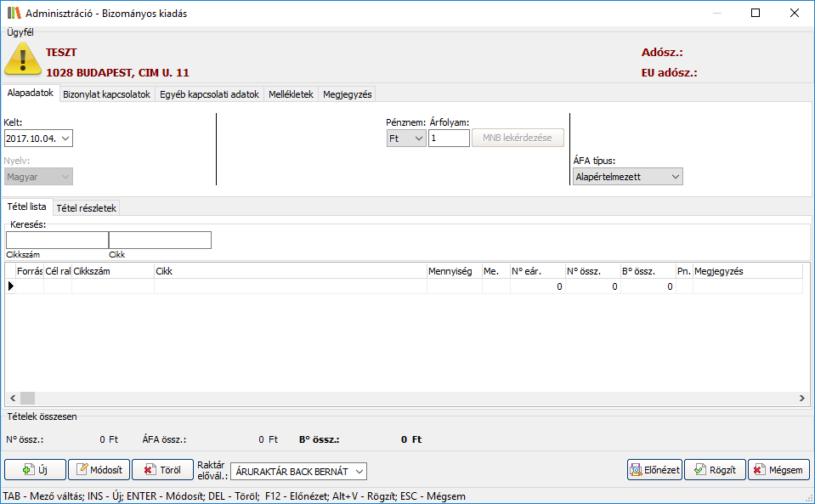
Task: Click the Módosít edit button
Action: click(x=99, y=470)
